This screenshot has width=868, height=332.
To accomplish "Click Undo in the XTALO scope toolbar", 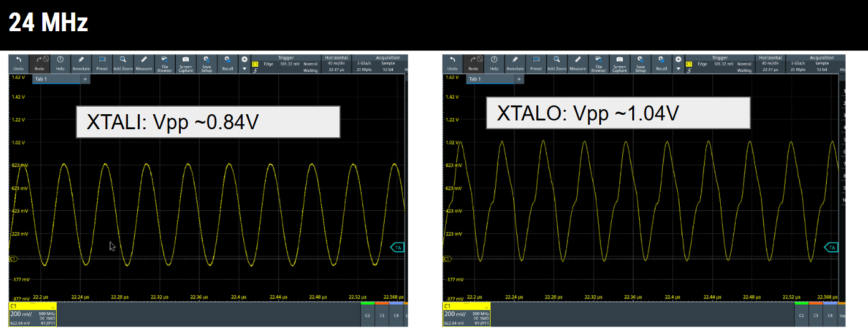I will 453,63.
